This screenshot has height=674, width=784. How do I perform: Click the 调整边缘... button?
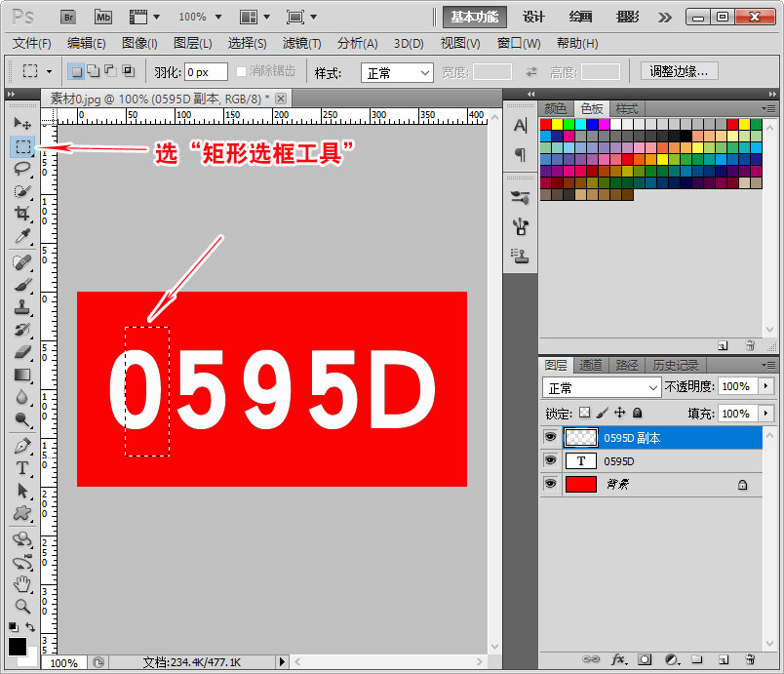coord(679,71)
